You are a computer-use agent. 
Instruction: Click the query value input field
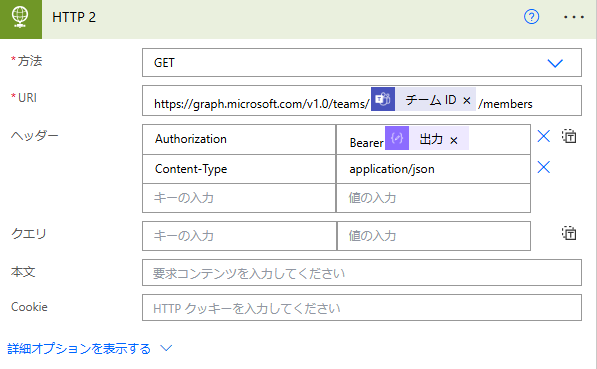(434, 236)
